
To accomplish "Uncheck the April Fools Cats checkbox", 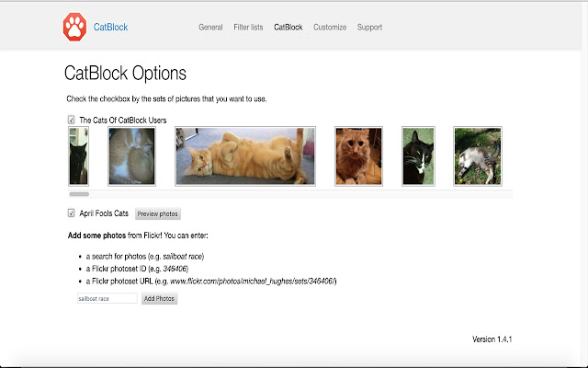I will pos(72,213).
